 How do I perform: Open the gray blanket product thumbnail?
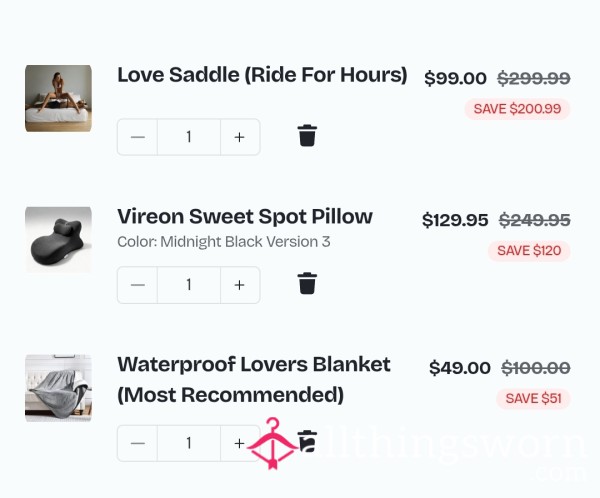coord(58,388)
